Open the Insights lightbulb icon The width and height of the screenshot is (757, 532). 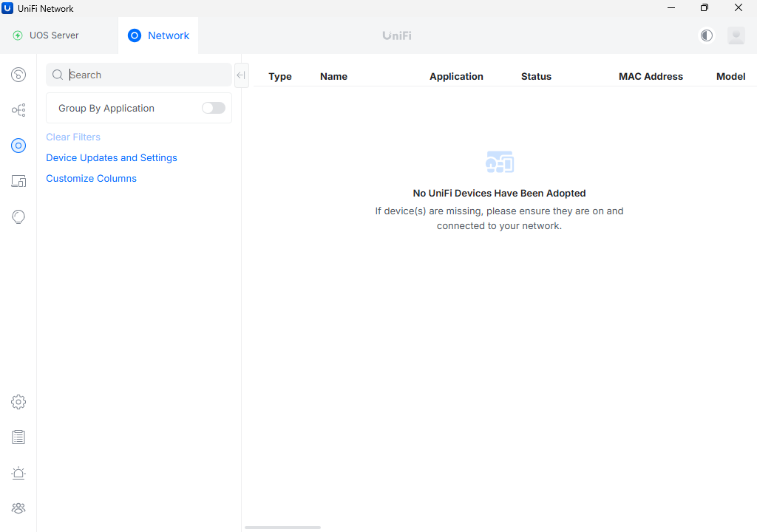click(x=18, y=216)
